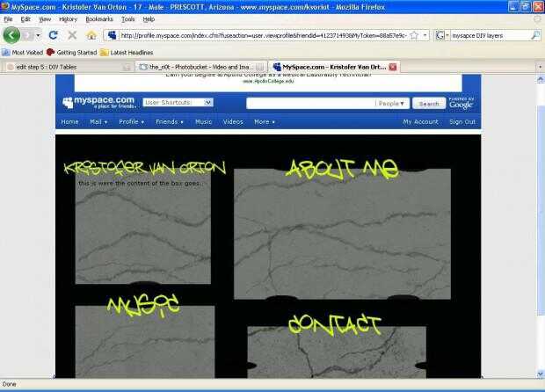Bookmark this page with the star icon
This screenshot has height=392, width=545.
[414, 35]
